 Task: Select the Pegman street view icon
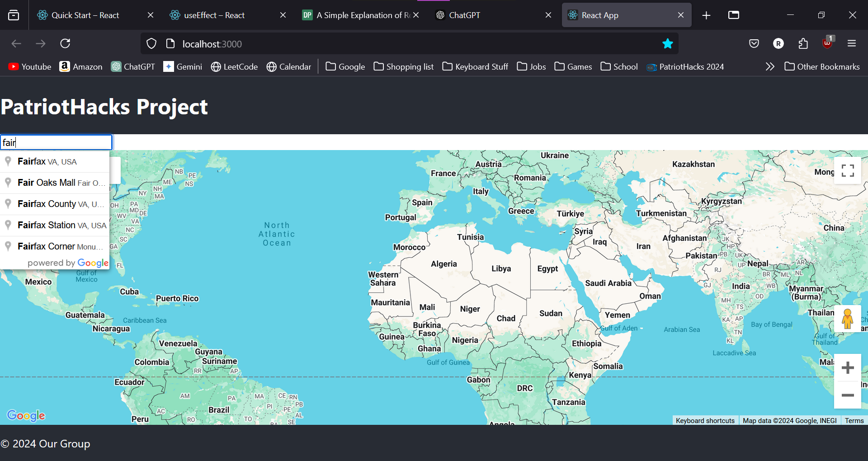[x=848, y=319]
